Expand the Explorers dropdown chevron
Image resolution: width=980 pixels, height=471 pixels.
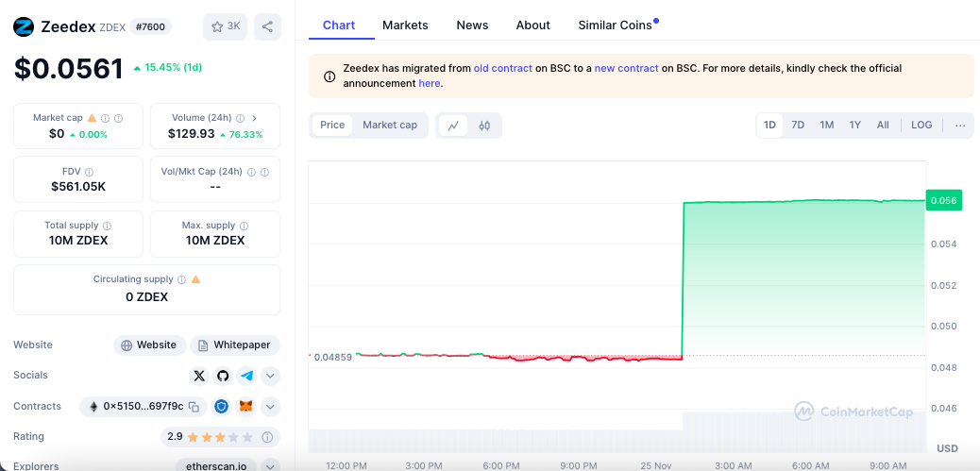[270, 466]
